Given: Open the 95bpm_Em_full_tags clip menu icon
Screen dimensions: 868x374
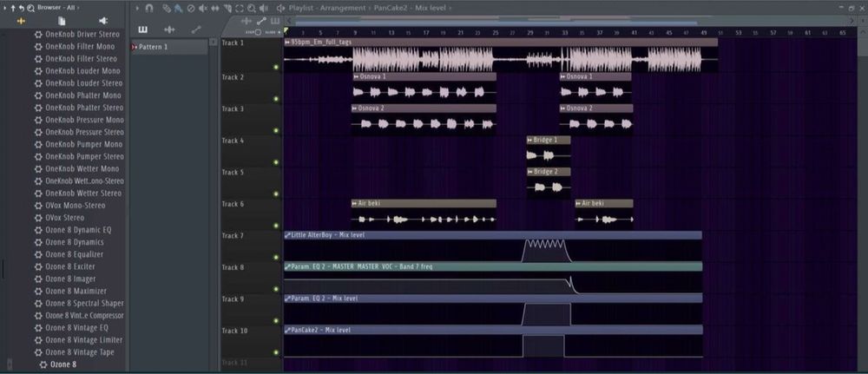Looking at the screenshot, I should tap(286, 42).
